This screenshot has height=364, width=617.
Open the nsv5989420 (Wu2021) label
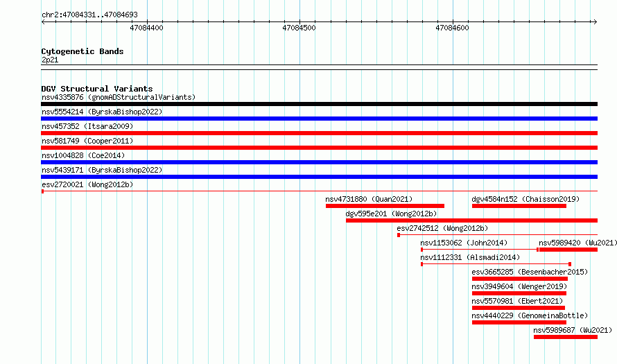coord(577,243)
